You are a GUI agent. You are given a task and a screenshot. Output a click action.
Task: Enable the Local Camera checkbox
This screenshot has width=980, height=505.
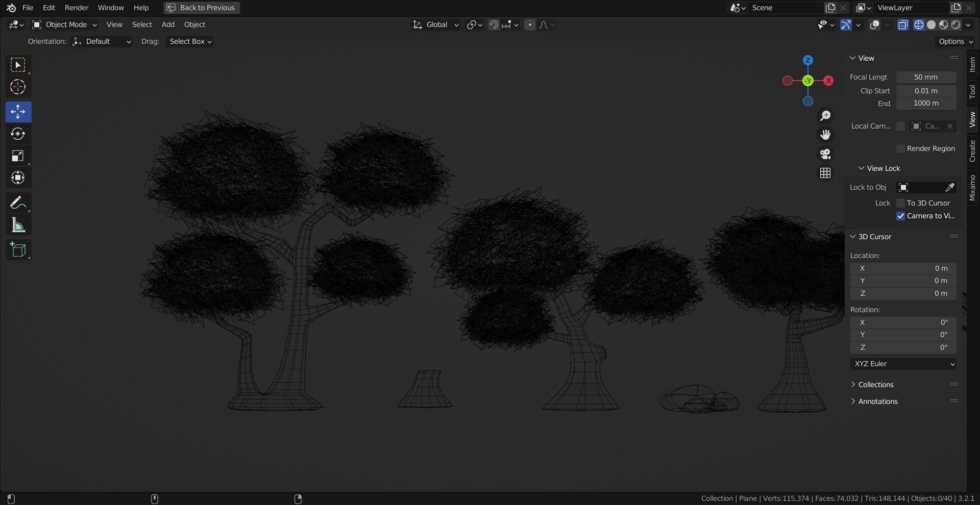click(x=901, y=126)
